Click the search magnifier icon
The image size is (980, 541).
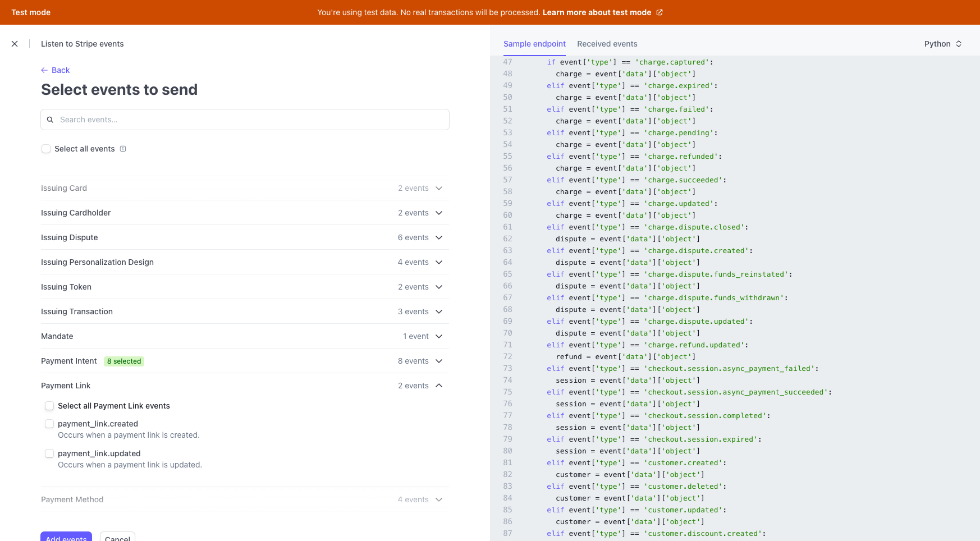pyautogui.click(x=50, y=120)
